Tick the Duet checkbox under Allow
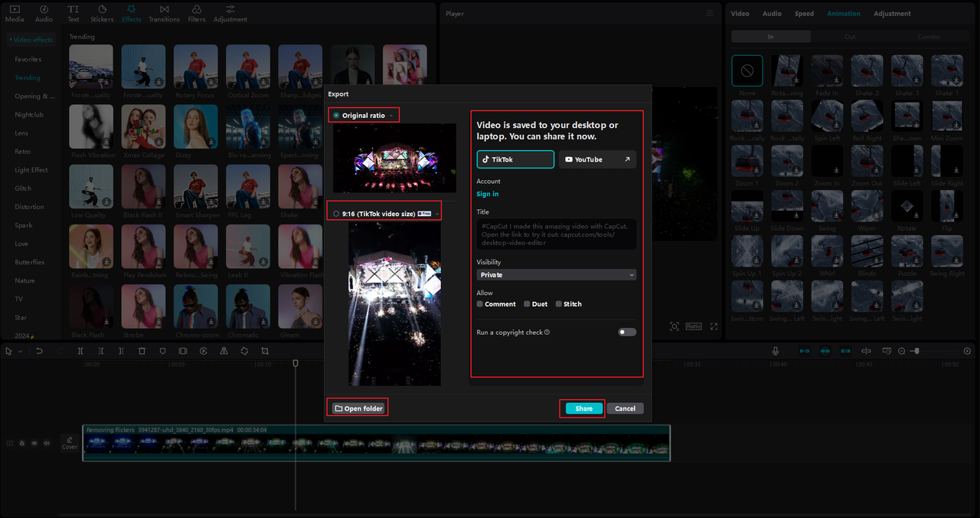Viewport: 980px width, 518px height. tap(527, 304)
